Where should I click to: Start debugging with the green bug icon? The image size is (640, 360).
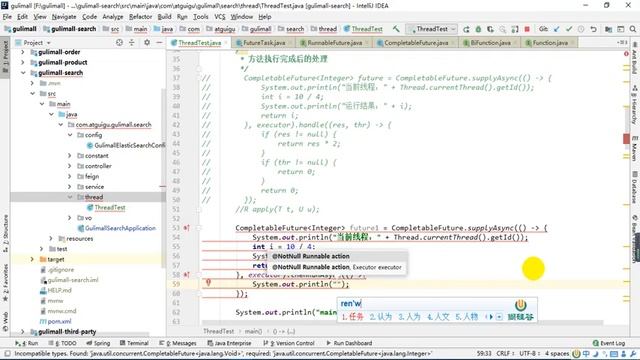[478, 29]
